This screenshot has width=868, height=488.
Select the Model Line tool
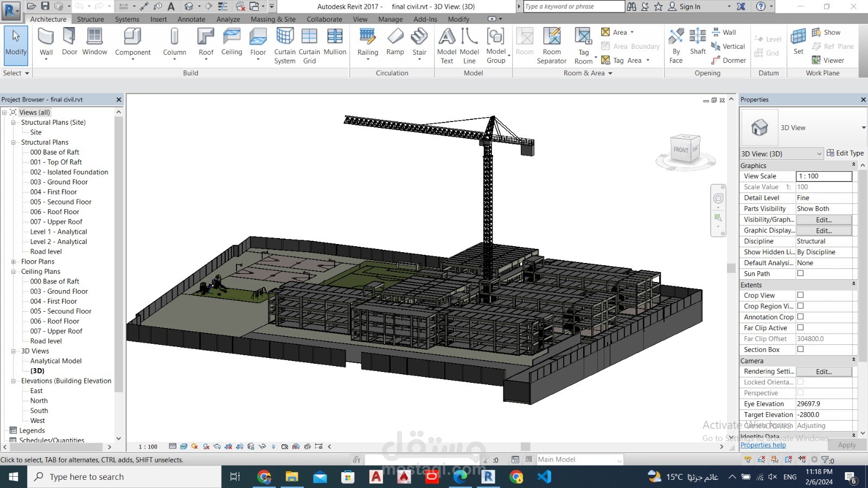[469, 46]
